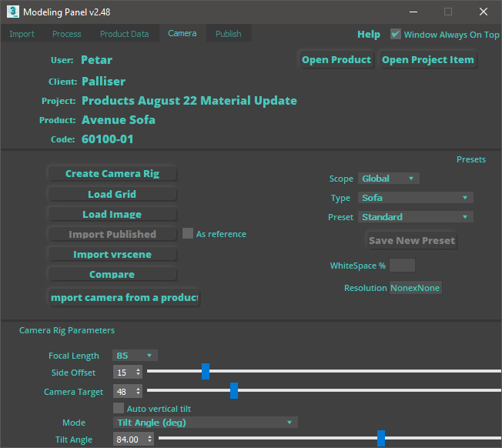Viewport: 502px width, 448px height.
Task: Open the Scope Global dropdown
Action: [x=388, y=179]
